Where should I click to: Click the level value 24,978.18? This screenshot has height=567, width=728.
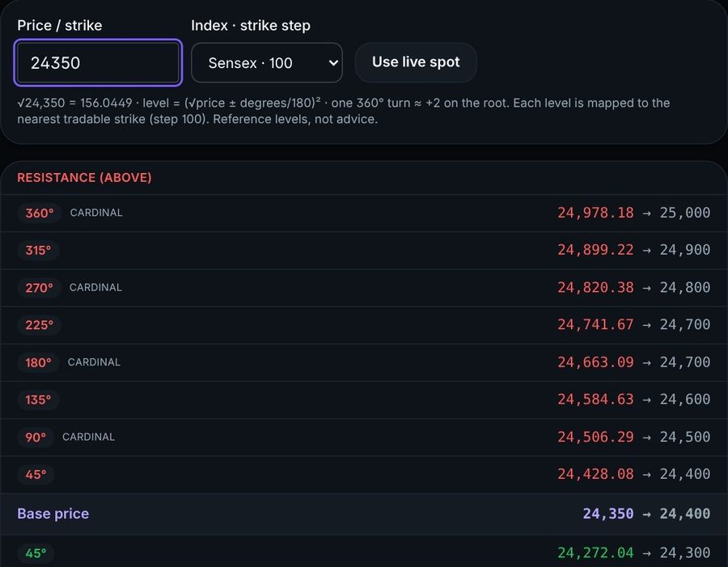(x=595, y=213)
